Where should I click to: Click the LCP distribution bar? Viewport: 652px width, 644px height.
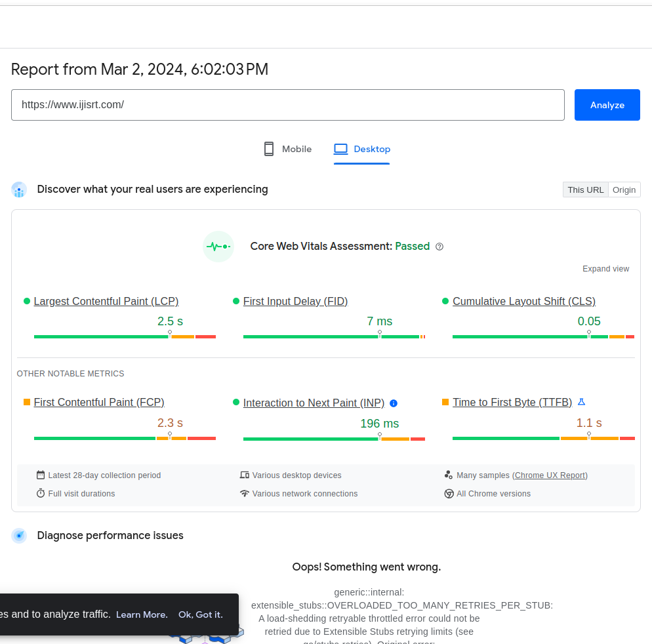pos(125,336)
